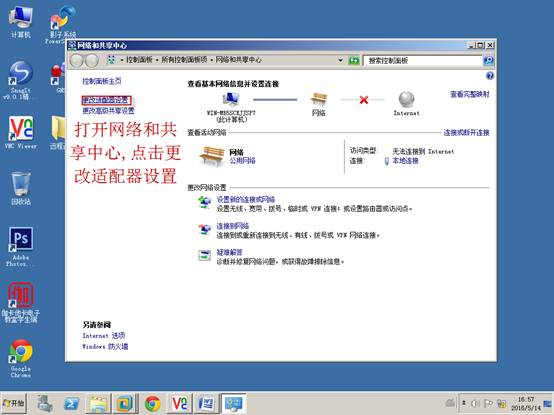Click All Control Panel Items breadcrumb (所有控制面板项)
Image resolution: width=554 pixels, height=415 pixels.
pos(184,60)
